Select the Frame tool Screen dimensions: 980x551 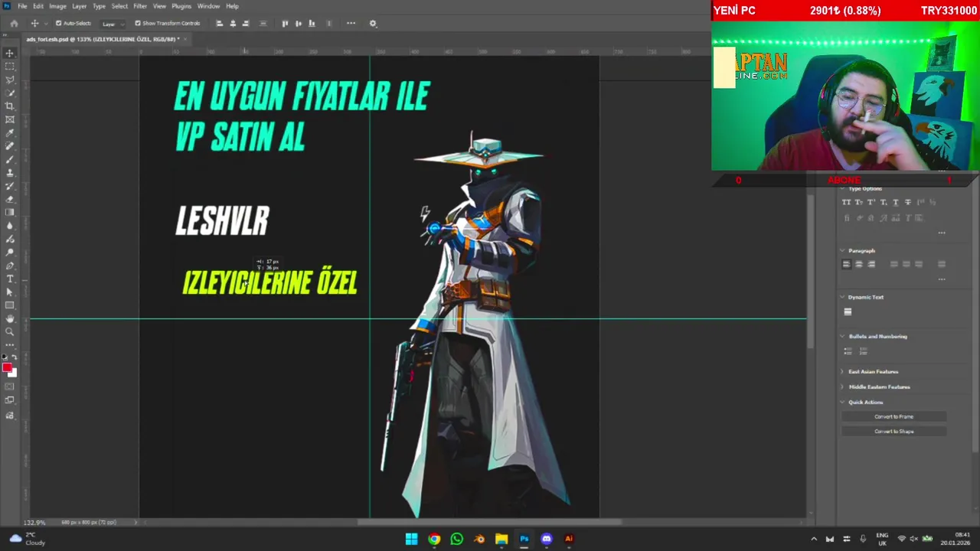tap(10, 119)
